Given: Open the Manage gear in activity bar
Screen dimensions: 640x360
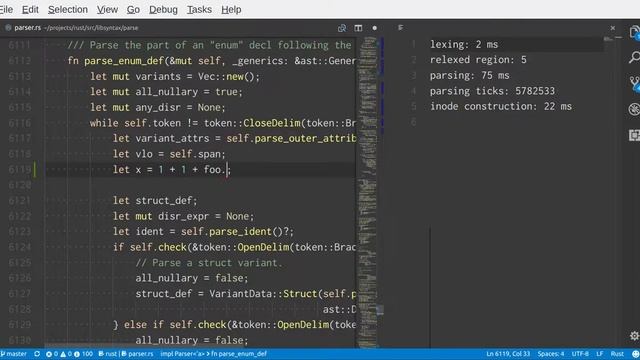Looking at the screenshot, I should click(634, 336).
